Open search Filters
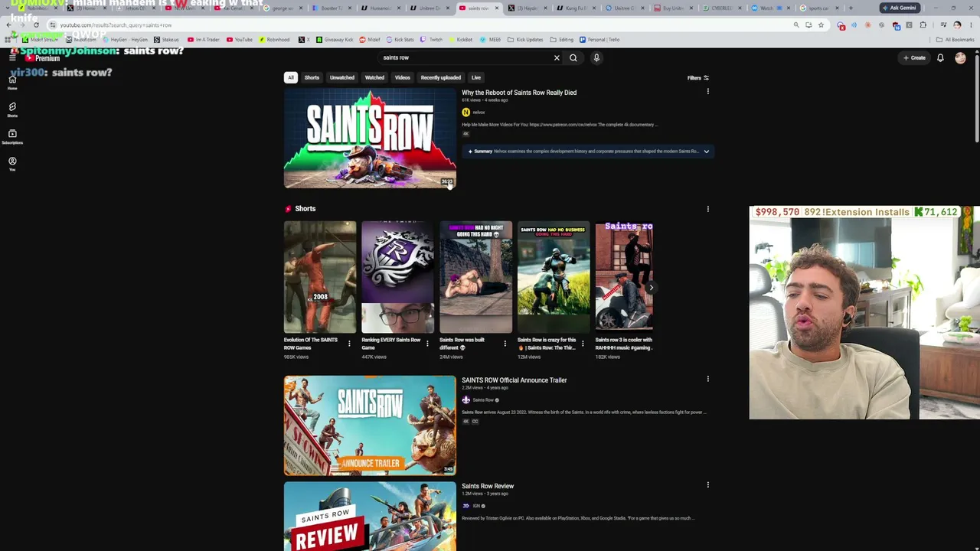This screenshot has width=980, height=551. (x=697, y=77)
